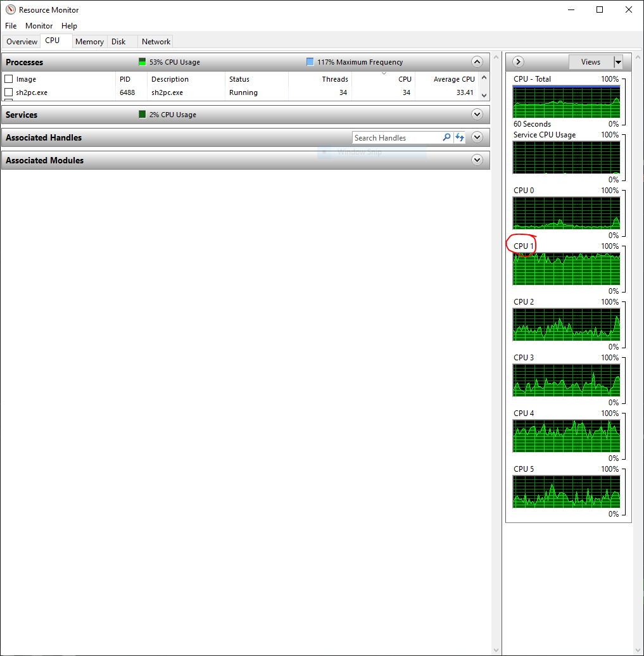
Task: Click the Associated Modules section title
Action: click(45, 160)
